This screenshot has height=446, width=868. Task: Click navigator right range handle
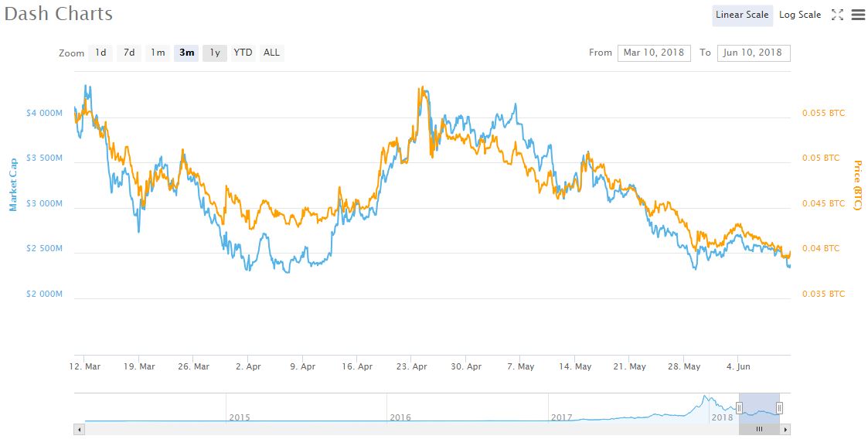tap(779, 408)
